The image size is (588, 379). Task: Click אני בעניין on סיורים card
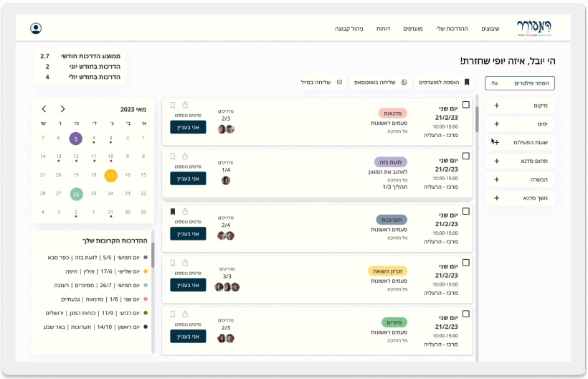pos(188,337)
